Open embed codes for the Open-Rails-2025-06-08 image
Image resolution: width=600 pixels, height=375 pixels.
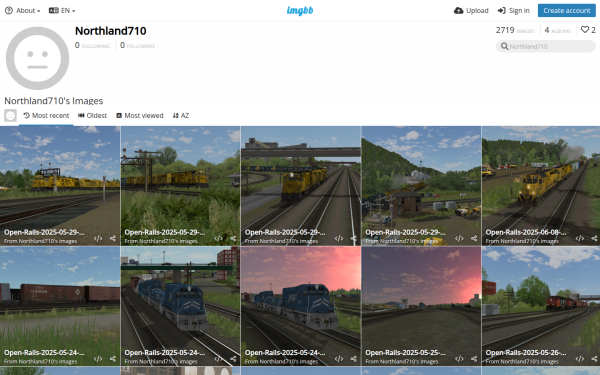[579, 238]
